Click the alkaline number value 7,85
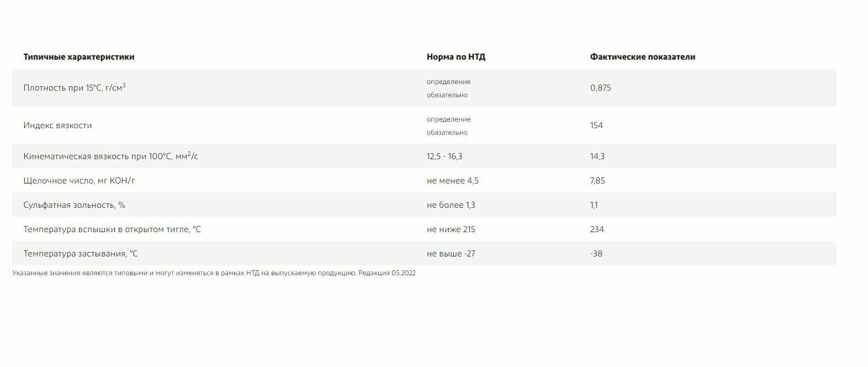868x367 pixels. (x=597, y=181)
